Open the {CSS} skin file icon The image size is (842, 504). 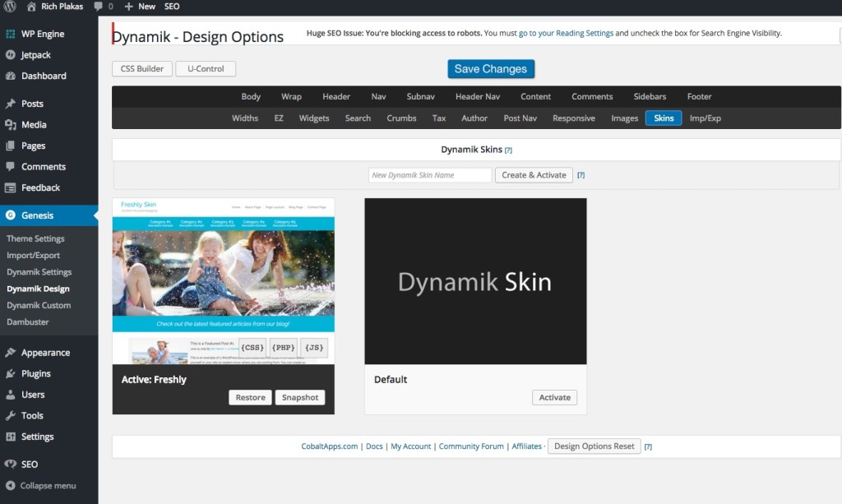(252, 348)
